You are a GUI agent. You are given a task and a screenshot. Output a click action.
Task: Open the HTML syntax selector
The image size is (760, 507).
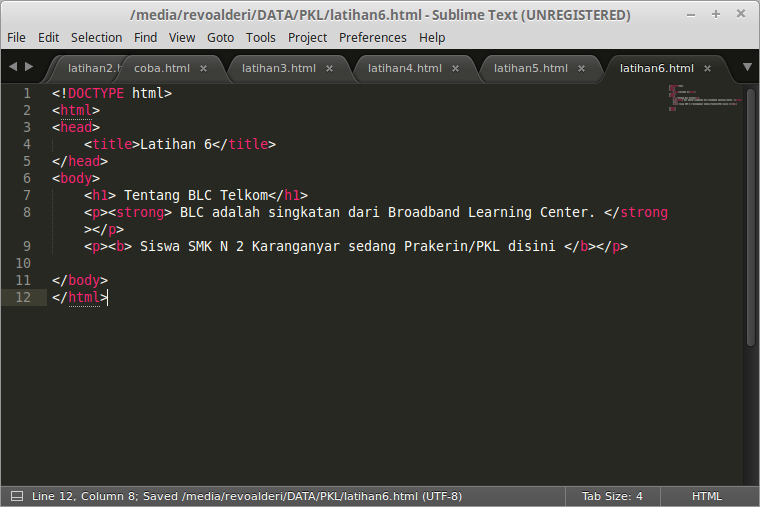pos(707,496)
